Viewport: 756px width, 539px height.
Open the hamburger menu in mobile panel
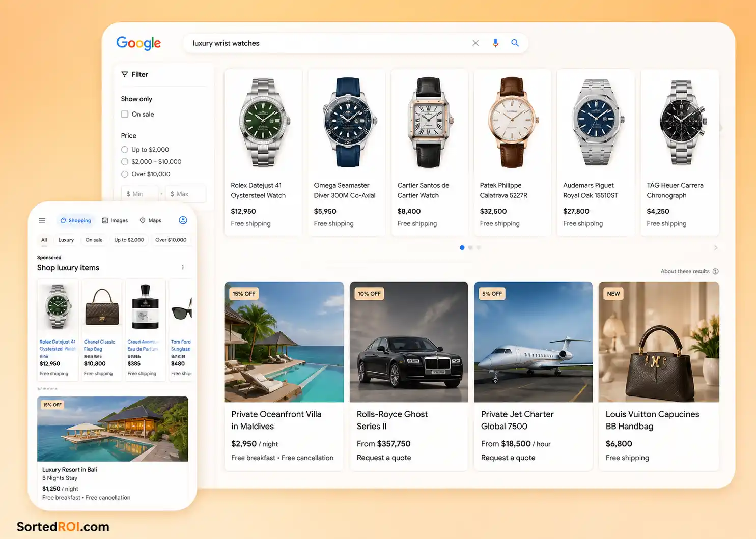pyautogui.click(x=42, y=220)
